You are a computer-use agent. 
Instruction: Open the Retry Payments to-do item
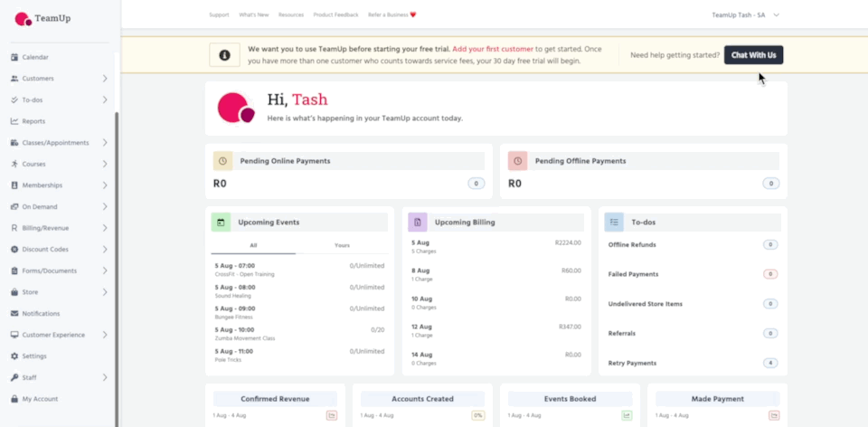[633, 363]
